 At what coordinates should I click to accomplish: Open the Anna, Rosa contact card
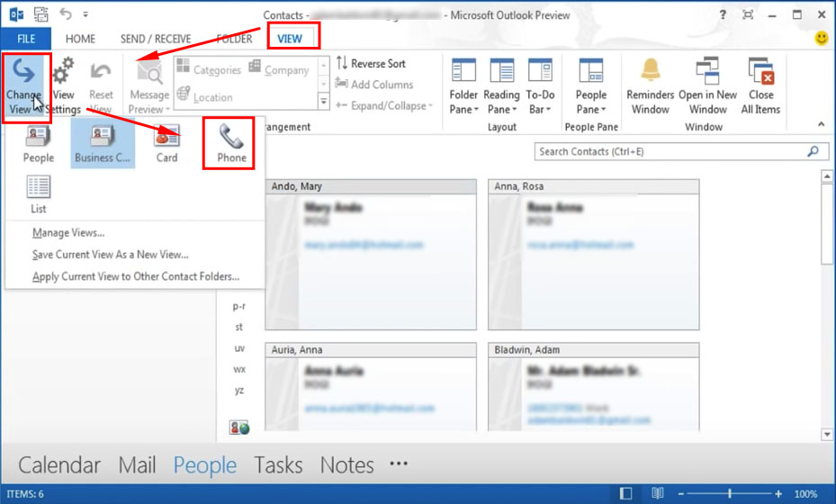pos(593,255)
